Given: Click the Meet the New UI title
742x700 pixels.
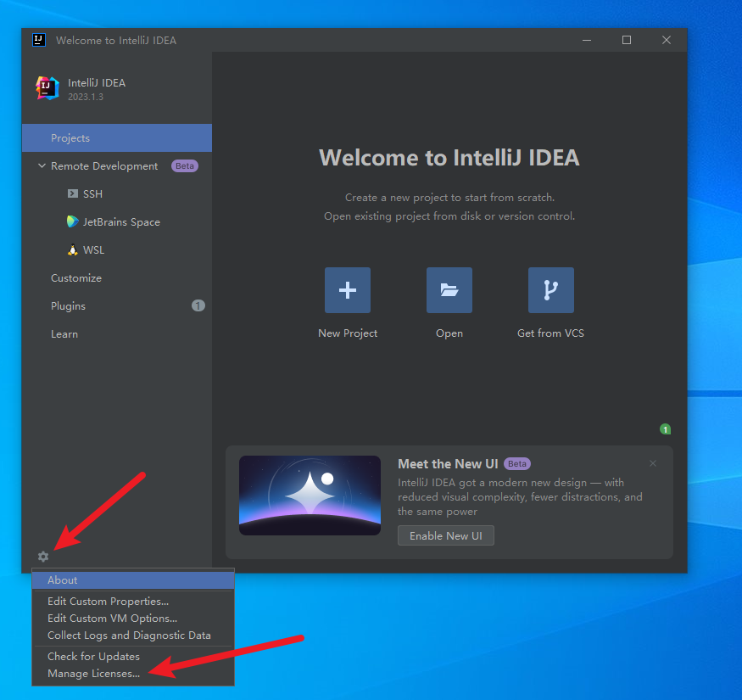Looking at the screenshot, I should 448,463.
